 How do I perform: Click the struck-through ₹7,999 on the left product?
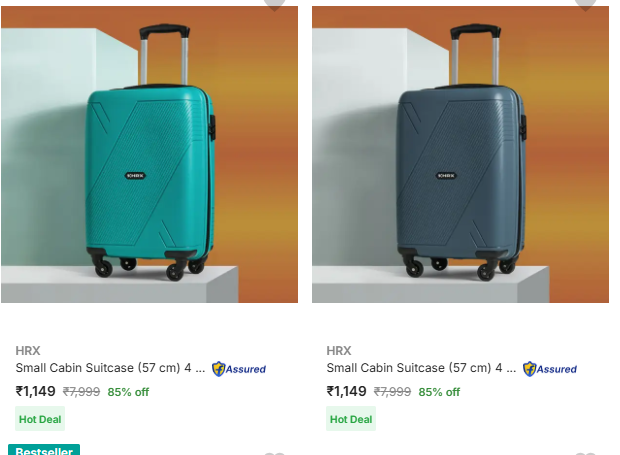click(81, 392)
